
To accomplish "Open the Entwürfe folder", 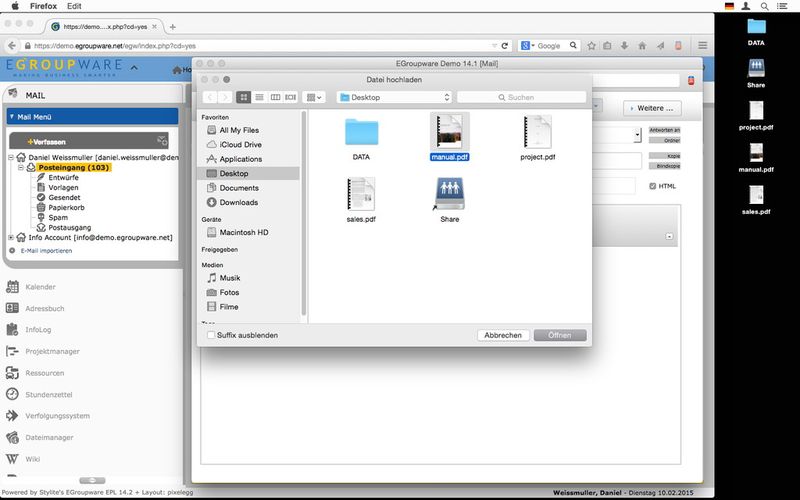I will tap(63, 178).
